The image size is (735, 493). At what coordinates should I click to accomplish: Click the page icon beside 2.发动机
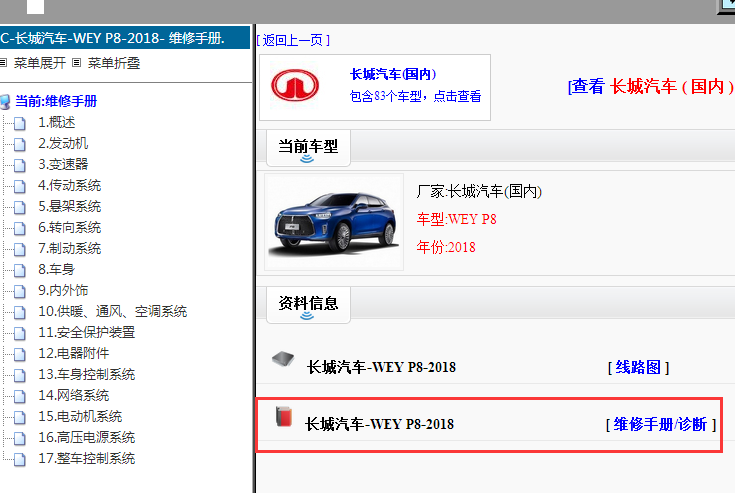pyautogui.click(x=20, y=144)
